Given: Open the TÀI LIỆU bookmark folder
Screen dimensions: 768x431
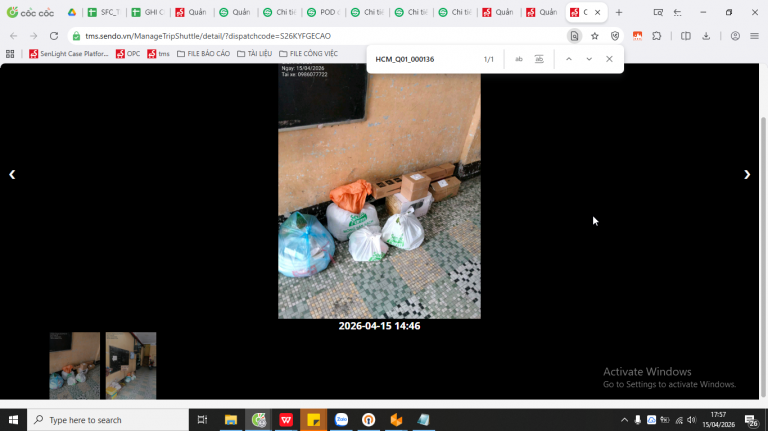Looking at the screenshot, I should 254,54.
